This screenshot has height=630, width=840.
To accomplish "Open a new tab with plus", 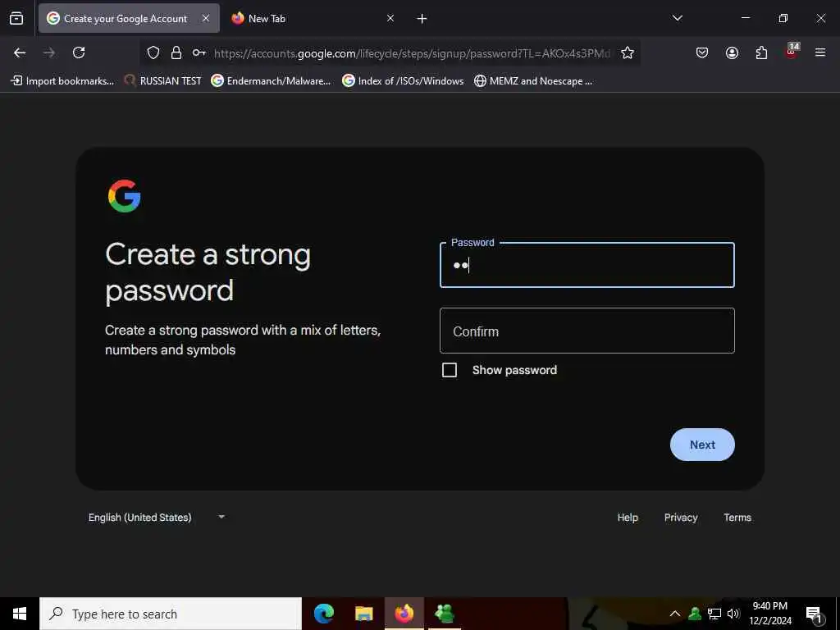I will tap(422, 19).
